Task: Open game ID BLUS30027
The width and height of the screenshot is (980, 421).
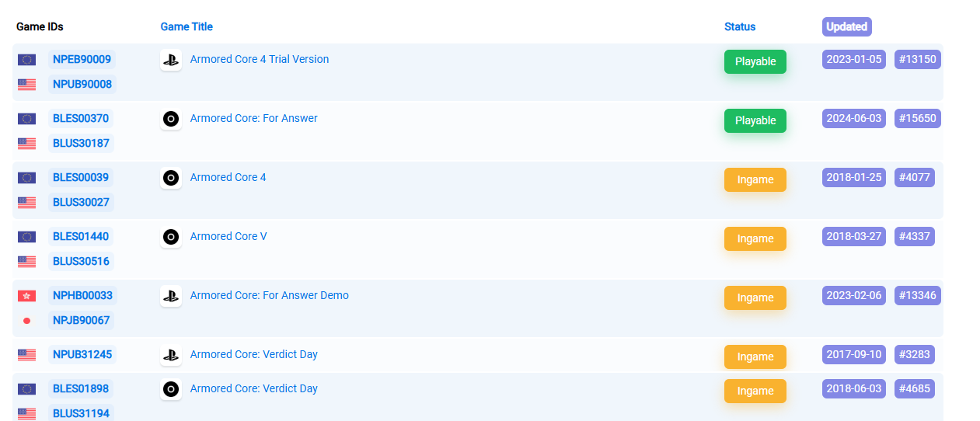Action: point(82,202)
